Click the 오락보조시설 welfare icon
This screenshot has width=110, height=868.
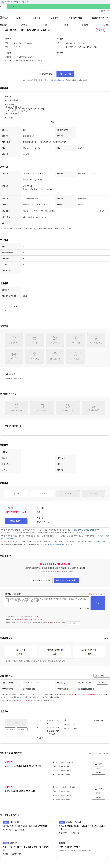(x=55, y=356)
